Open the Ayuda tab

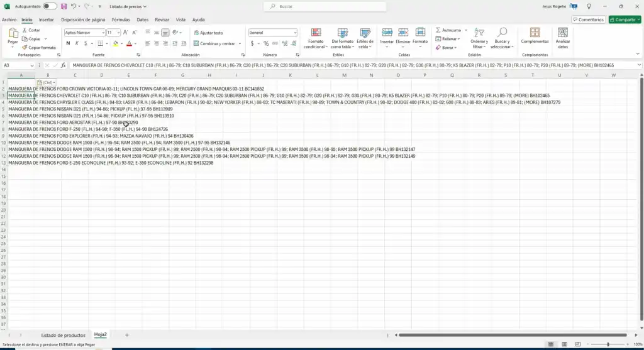[x=198, y=19]
